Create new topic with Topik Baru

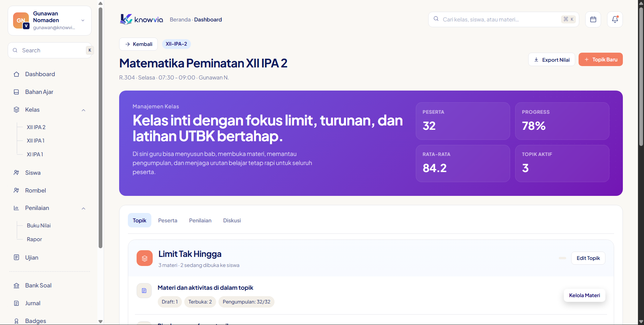click(x=601, y=59)
